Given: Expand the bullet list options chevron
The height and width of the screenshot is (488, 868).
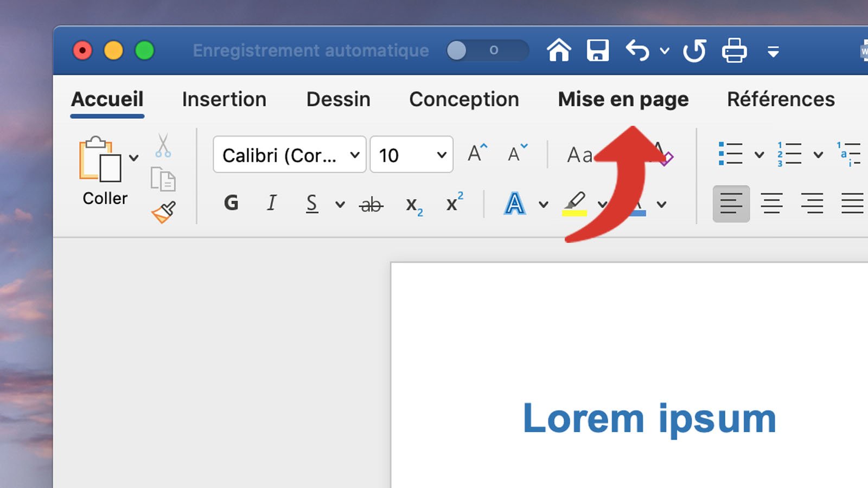Looking at the screenshot, I should point(759,155).
